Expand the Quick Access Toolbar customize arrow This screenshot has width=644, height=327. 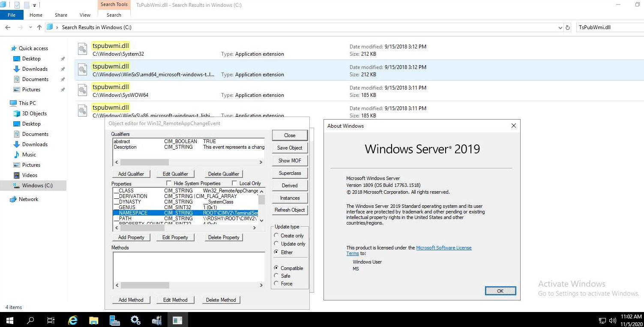(34, 5)
